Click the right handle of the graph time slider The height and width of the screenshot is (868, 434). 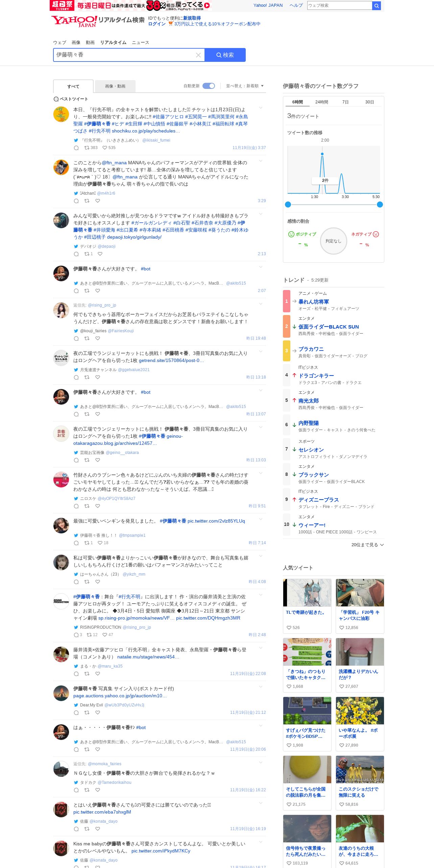[380, 204]
